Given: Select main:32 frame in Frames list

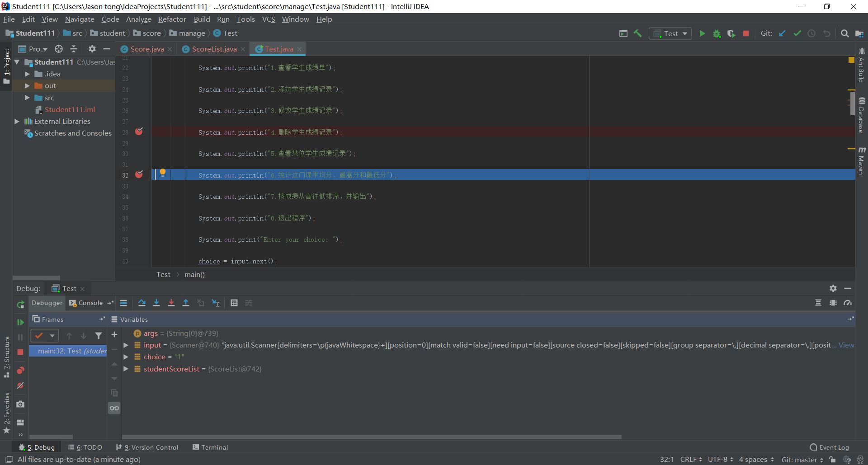Looking at the screenshot, I should (x=68, y=351).
